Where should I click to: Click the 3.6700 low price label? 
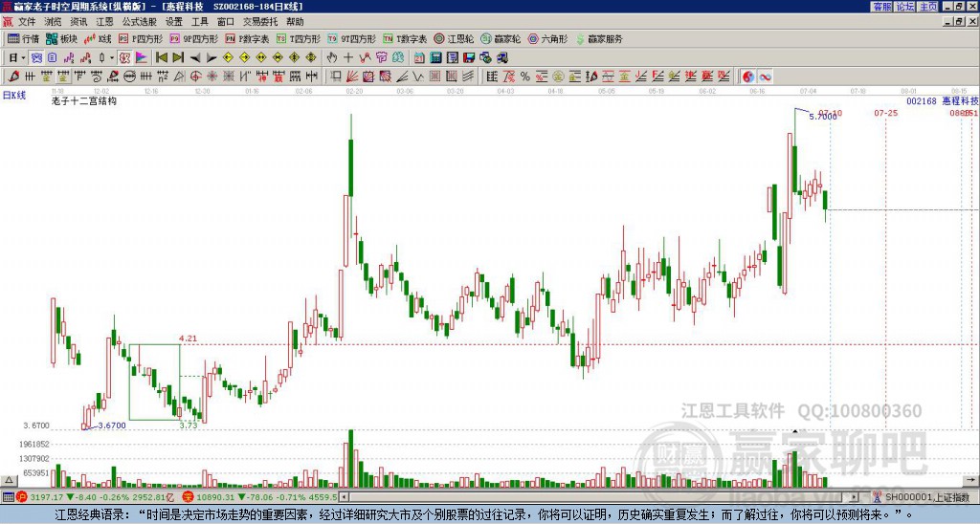pos(112,426)
